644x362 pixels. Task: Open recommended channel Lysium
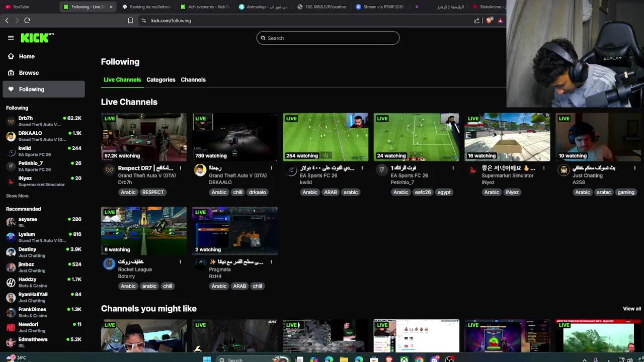tap(44, 237)
